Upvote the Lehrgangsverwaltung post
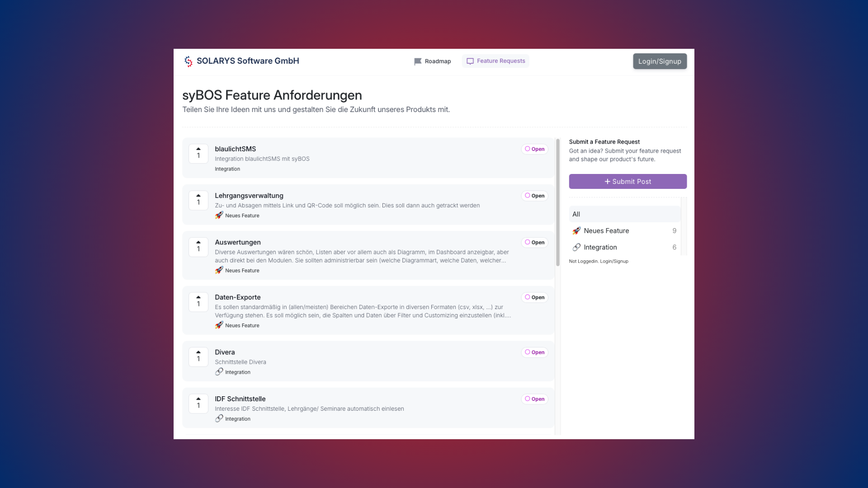868x488 pixels. point(198,200)
